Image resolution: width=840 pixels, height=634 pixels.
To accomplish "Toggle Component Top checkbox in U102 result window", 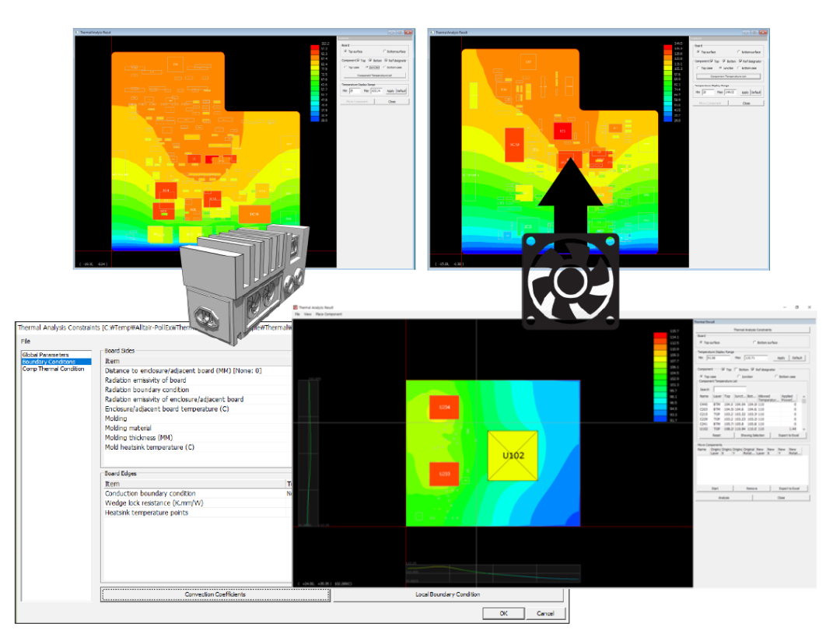I will coord(727,370).
